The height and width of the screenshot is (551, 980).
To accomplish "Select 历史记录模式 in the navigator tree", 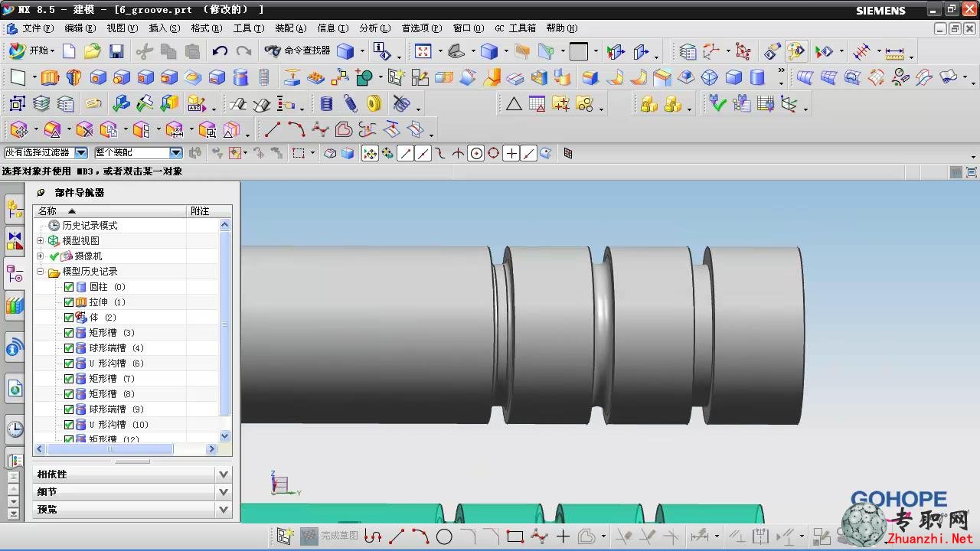I will click(x=90, y=226).
